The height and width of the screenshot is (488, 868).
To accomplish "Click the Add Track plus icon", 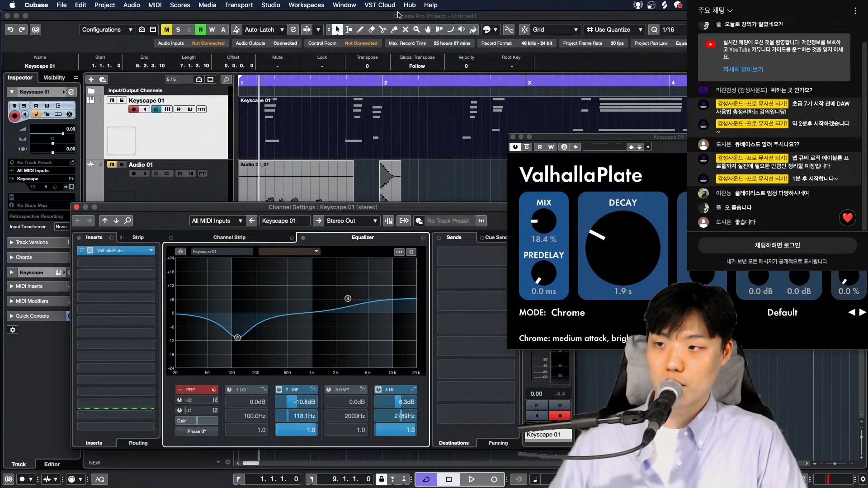I will click(91, 79).
